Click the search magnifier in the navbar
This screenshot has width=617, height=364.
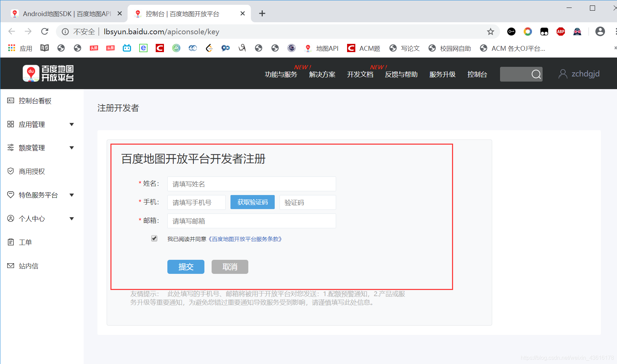pyautogui.click(x=536, y=74)
